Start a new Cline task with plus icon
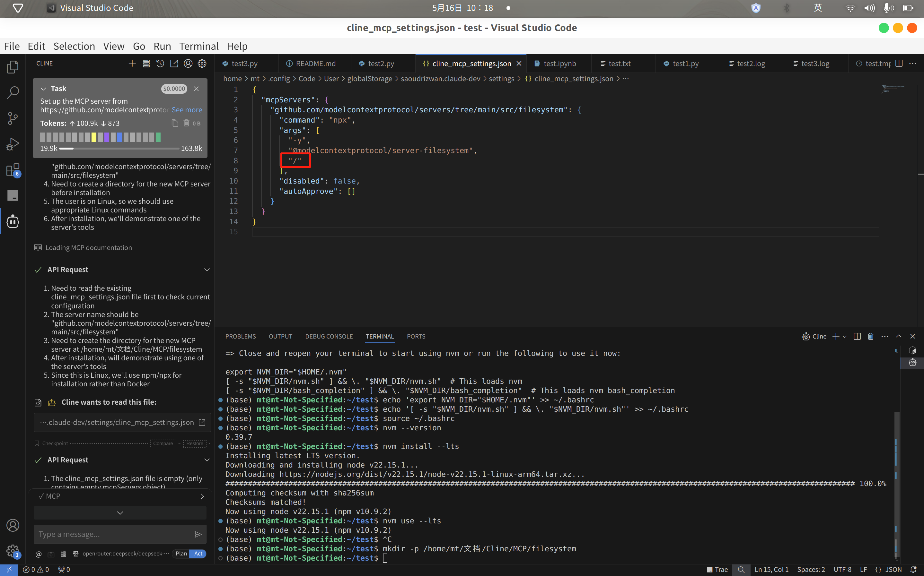Viewport: 924px width, 576px height. point(132,64)
